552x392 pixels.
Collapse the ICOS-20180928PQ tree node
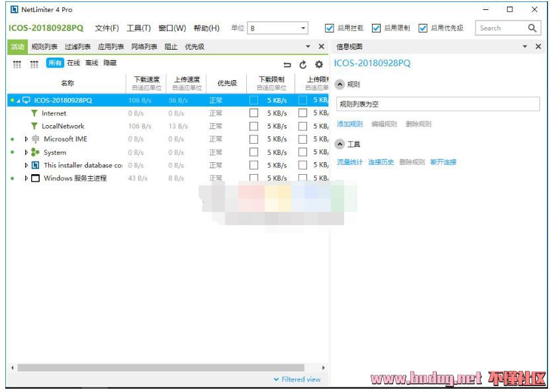[x=18, y=101]
